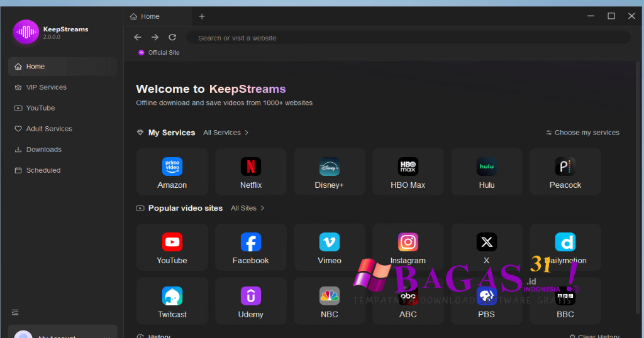Open the Instagram site tile
This screenshot has height=338, width=644.
408,248
